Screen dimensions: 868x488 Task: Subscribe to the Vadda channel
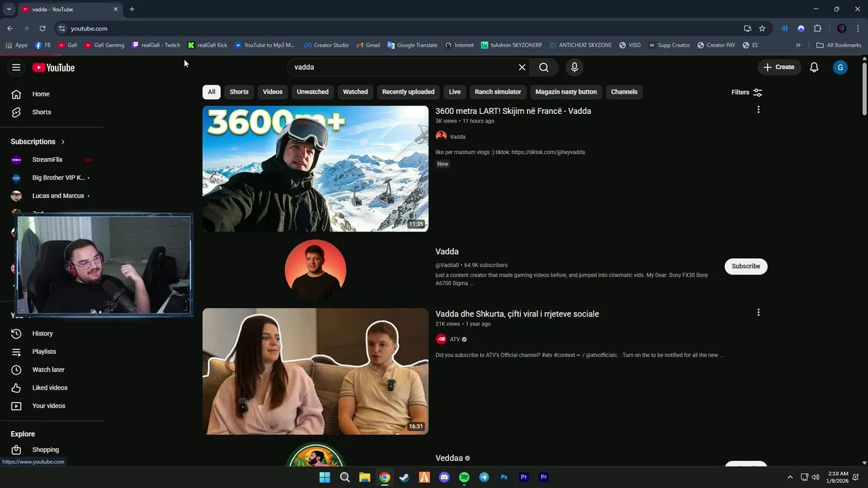tap(746, 266)
